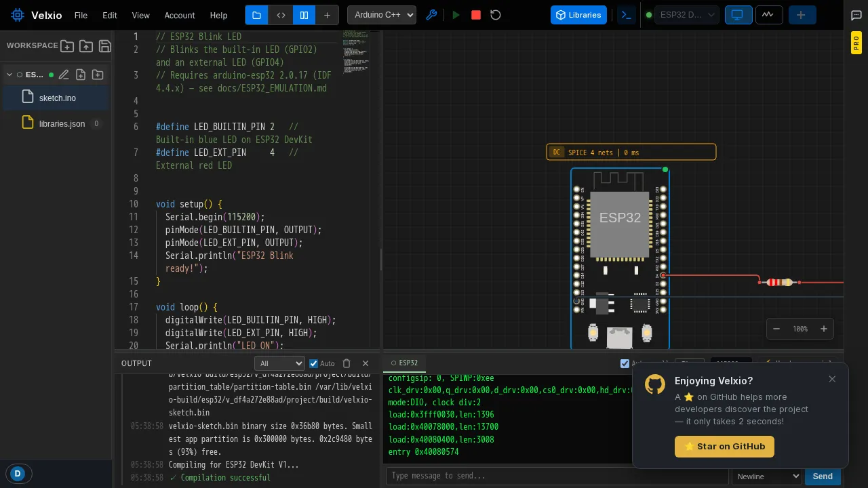Open the Help menu
The image size is (868, 488).
tap(219, 15)
